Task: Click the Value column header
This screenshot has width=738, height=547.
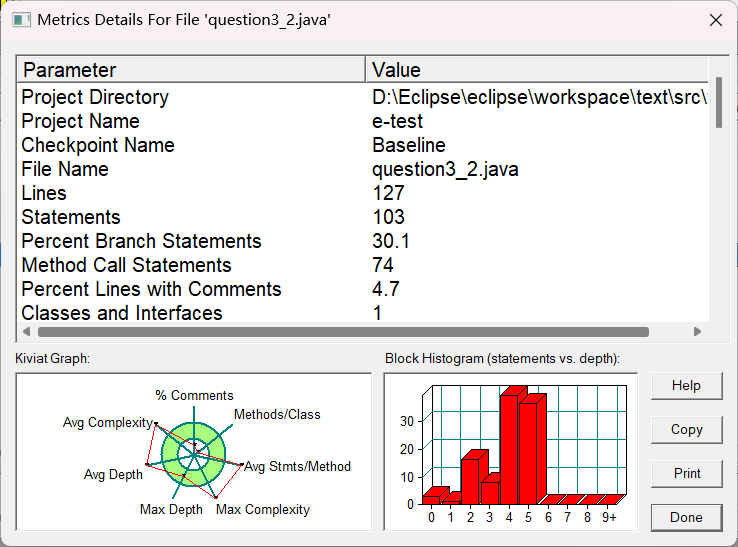Action: (x=537, y=70)
